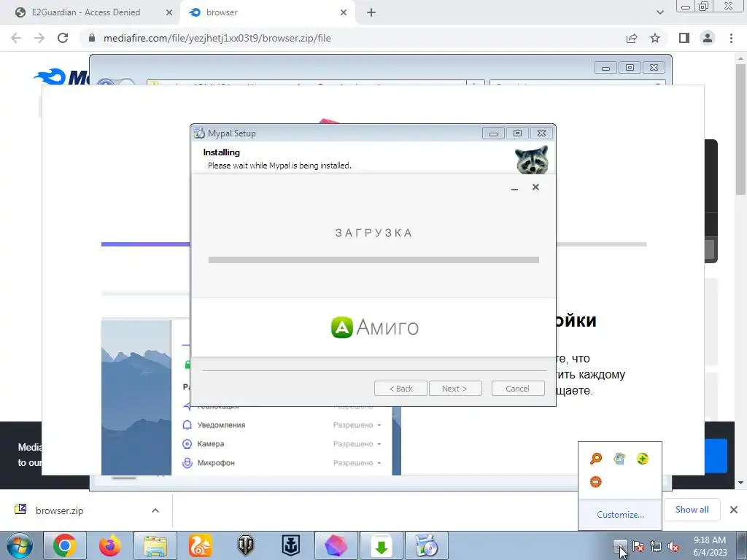Viewport: 747px width, 560px height.
Task: Click Show all downloads
Action: coord(692,510)
